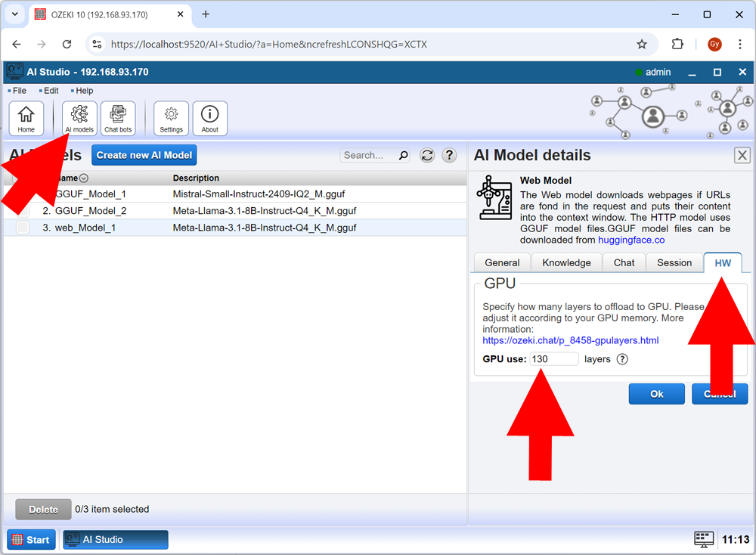Select the GGUF_Model_2 row
Viewport: 756px width, 555px height.
235,211
